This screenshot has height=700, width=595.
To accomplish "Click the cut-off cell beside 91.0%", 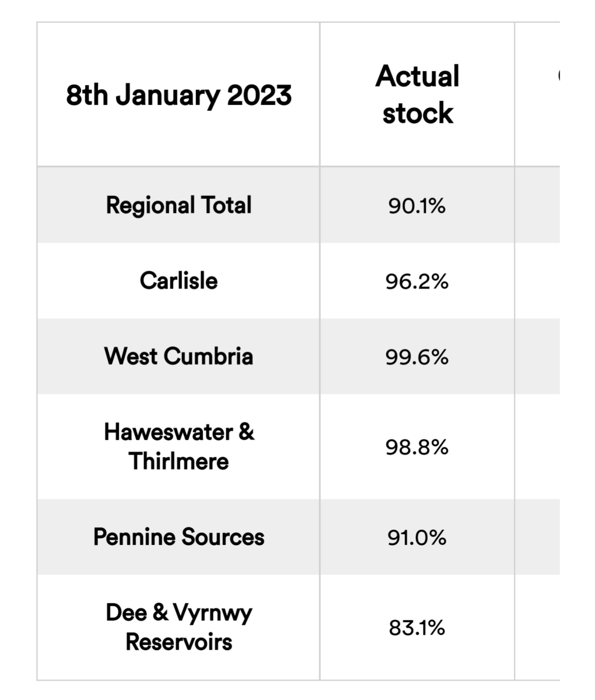I will coord(537,537).
